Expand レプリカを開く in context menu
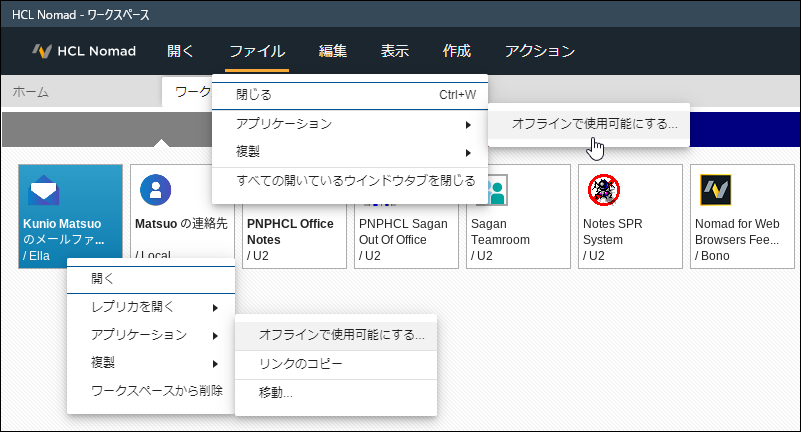The width and height of the screenshot is (801, 432). 151,307
